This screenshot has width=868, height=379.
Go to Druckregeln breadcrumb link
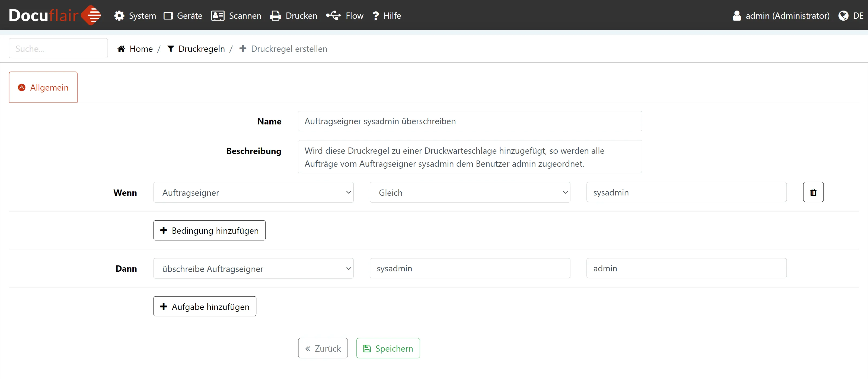pyautogui.click(x=201, y=49)
